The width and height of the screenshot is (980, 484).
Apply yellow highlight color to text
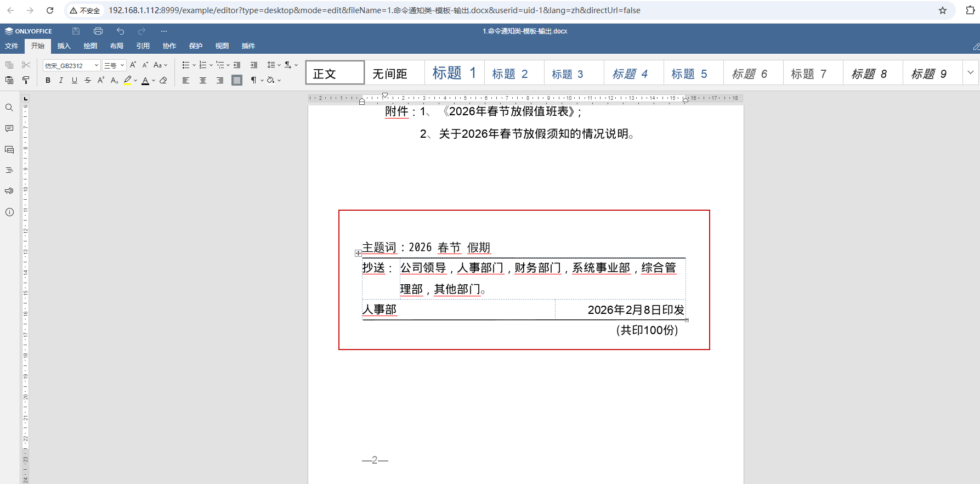(x=127, y=80)
